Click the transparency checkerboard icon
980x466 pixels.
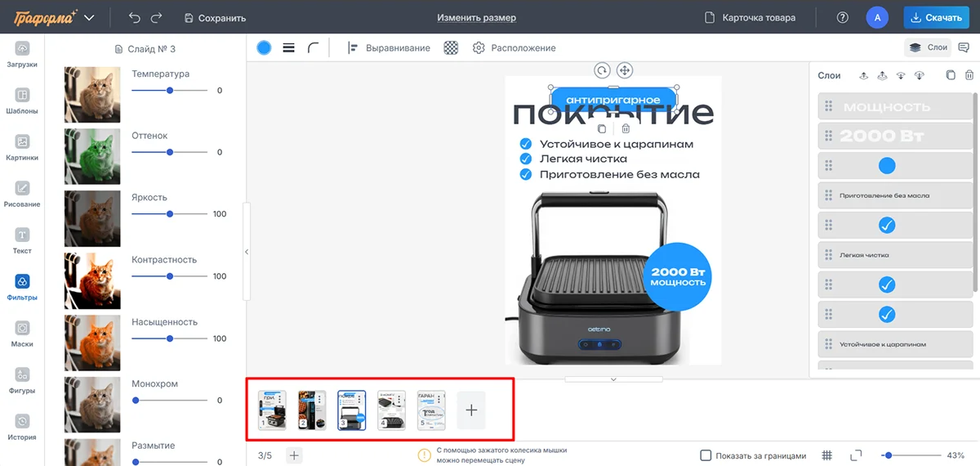(451, 48)
